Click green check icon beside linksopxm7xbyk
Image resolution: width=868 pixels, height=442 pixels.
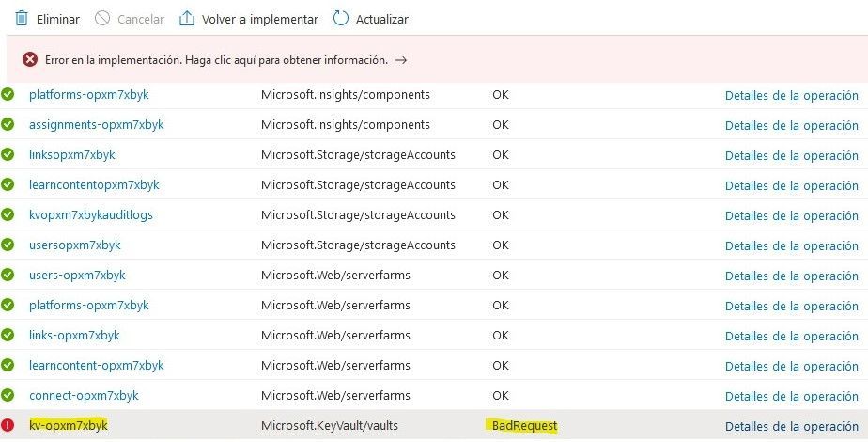coord(8,155)
